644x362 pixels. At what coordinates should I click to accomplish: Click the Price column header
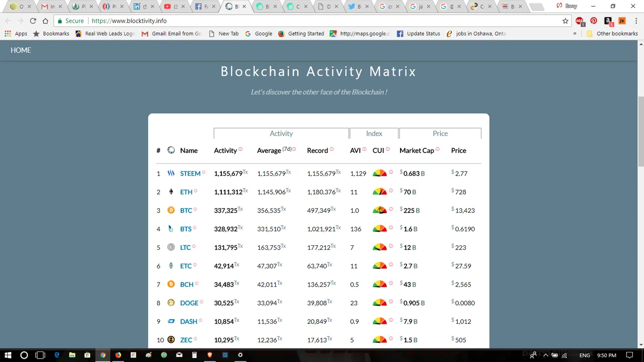click(x=459, y=150)
